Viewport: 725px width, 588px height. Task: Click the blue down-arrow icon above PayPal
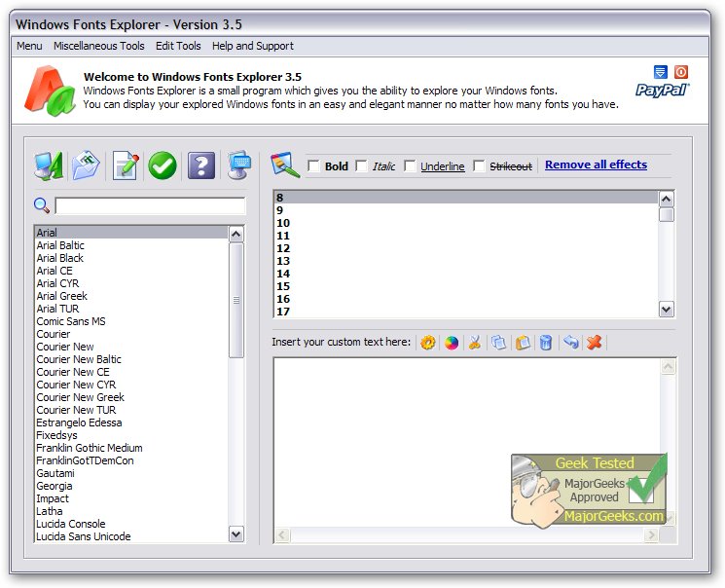pos(660,72)
